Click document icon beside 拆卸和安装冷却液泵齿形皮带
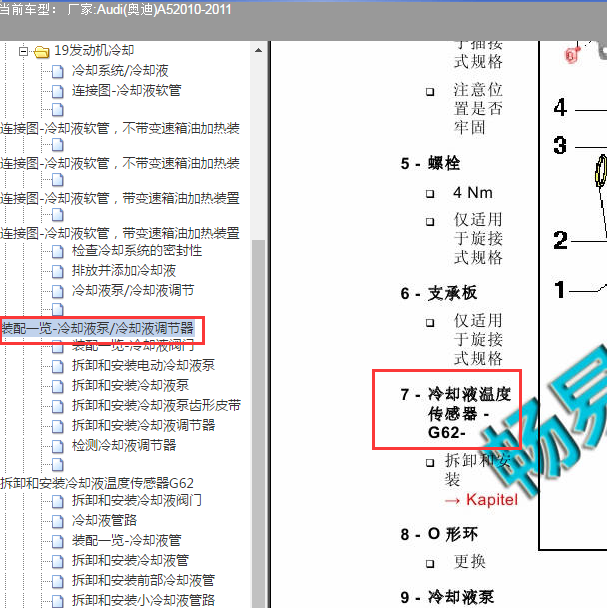Image resolution: width=607 pixels, height=608 pixels. pos(58,406)
